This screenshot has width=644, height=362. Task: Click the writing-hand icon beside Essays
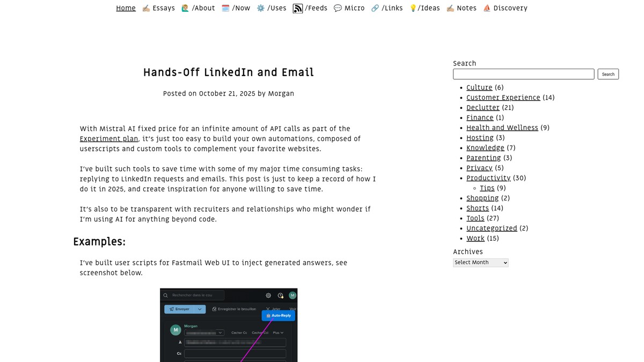(146, 8)
